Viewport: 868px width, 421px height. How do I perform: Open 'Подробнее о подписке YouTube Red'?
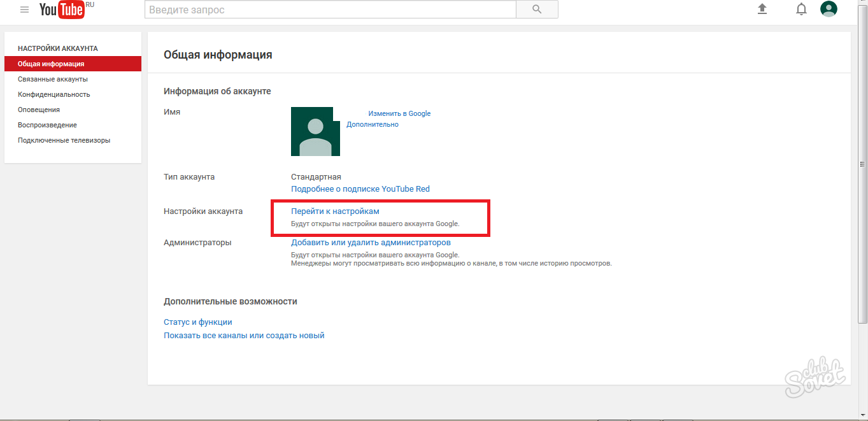pos(360,189)
